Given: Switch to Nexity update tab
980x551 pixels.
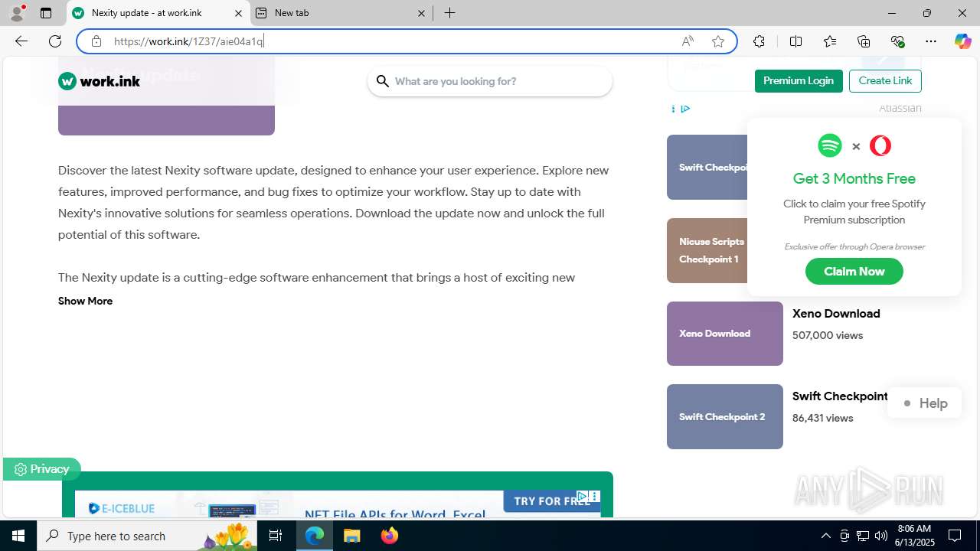Looking at the screenshot, I should (x=158, y=13).
